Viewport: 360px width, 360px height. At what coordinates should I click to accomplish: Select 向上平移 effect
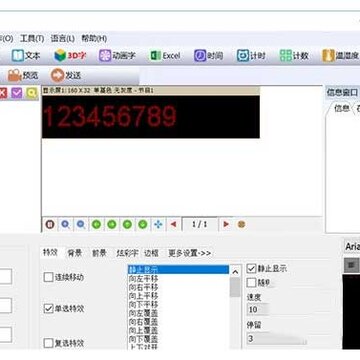(x=179, y=296)
